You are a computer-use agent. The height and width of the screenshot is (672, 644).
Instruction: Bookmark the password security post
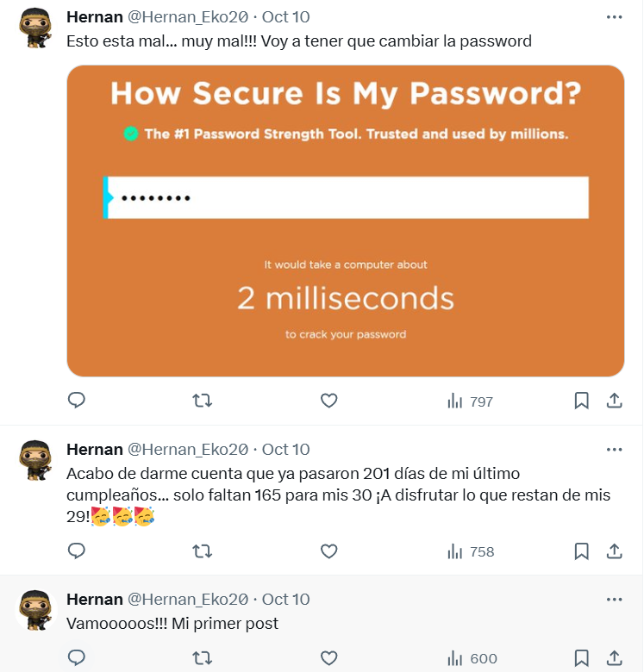(x=582, y=401)
